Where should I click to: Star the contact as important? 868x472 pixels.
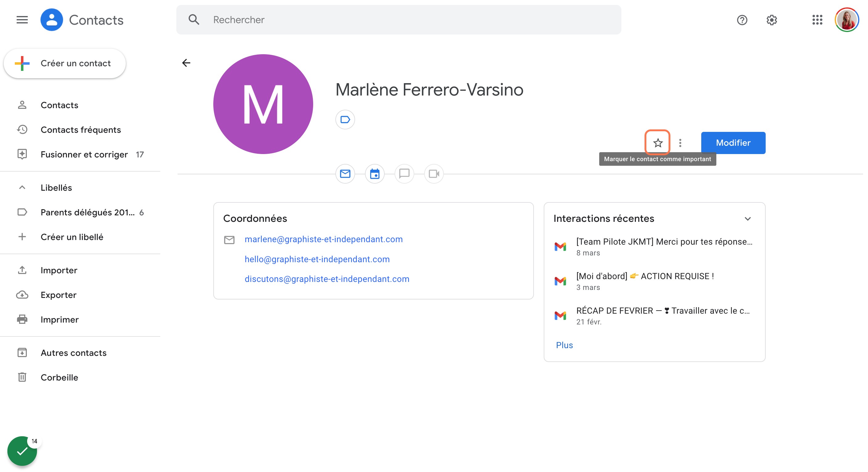pyautogui.click(x=658, y=143)
